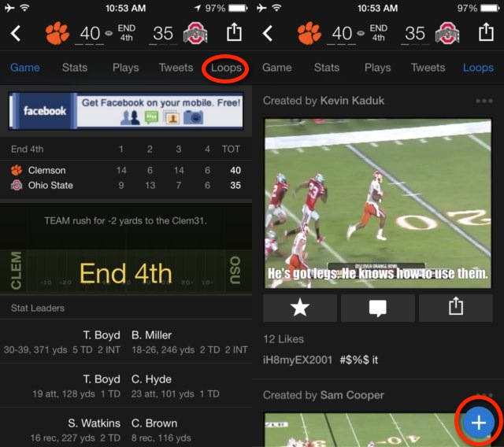Open the circled Loops tab
The image size is (504, 447).
226,68
